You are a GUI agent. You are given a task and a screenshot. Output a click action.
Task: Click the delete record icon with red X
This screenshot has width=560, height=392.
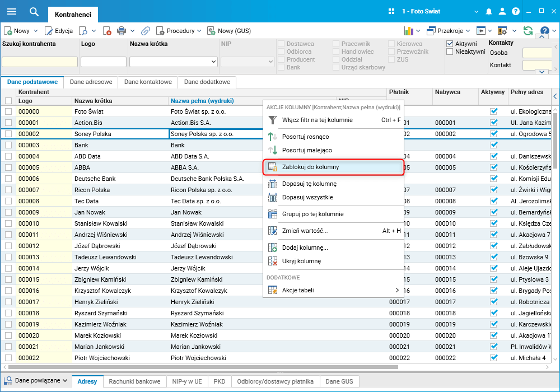tap(106, 31)
